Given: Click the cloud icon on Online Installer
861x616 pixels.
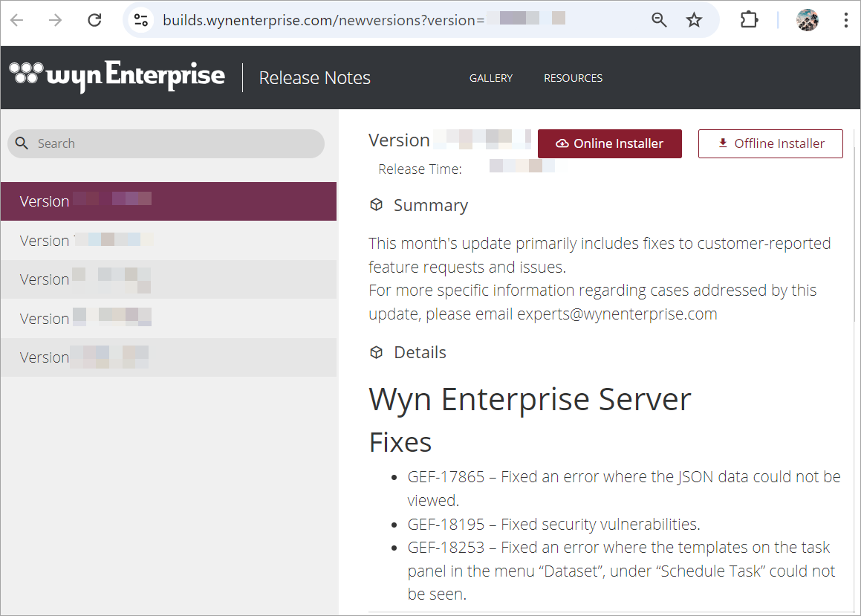Looking at the screenshot, I should tap(564, 143).
